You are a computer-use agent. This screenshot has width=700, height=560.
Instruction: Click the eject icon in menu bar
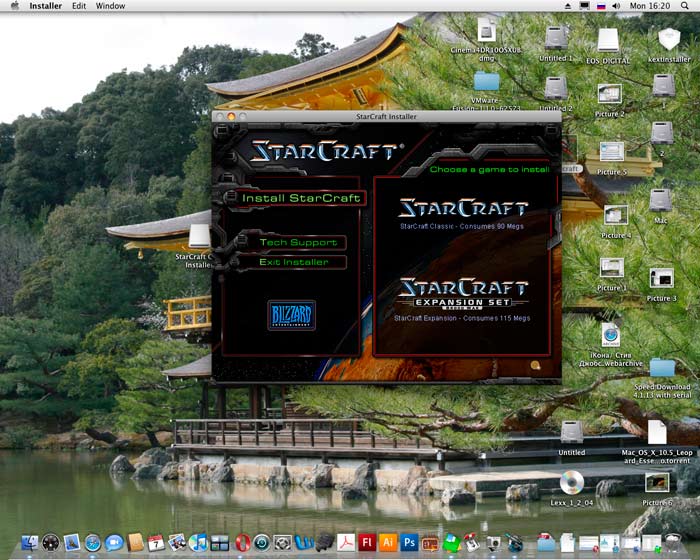click(568, 6)
